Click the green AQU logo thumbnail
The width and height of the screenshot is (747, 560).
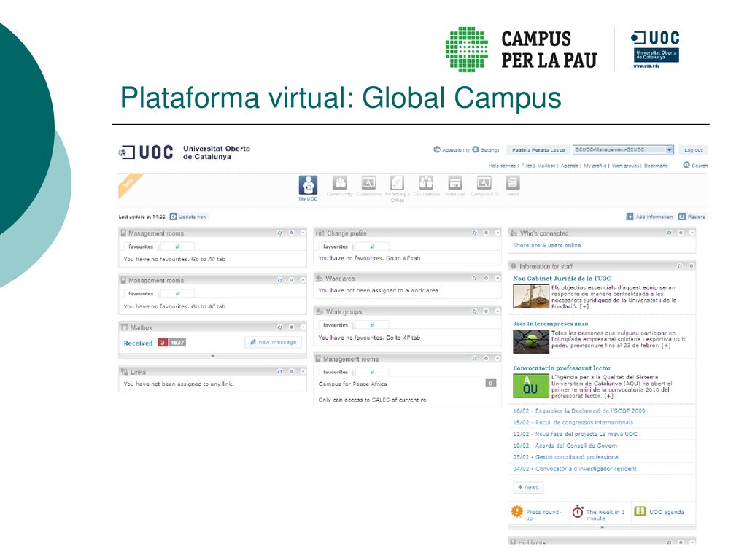[531, 386]
